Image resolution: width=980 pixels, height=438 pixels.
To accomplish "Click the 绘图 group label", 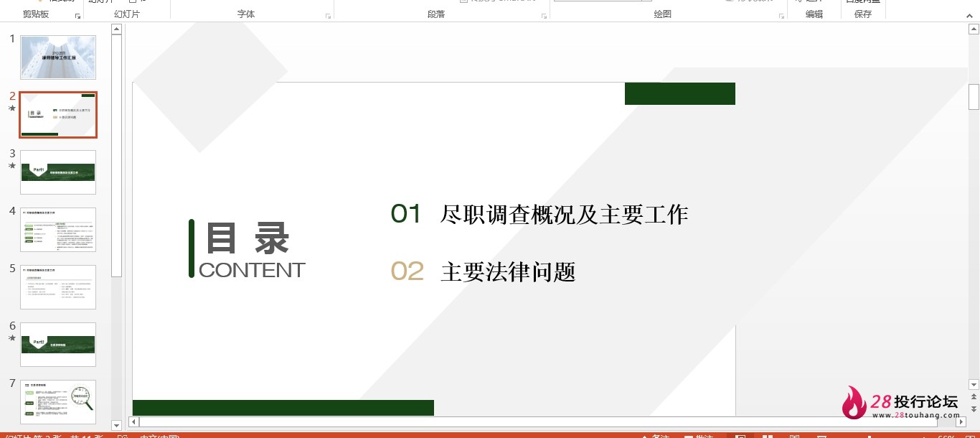I will point(663,14).
